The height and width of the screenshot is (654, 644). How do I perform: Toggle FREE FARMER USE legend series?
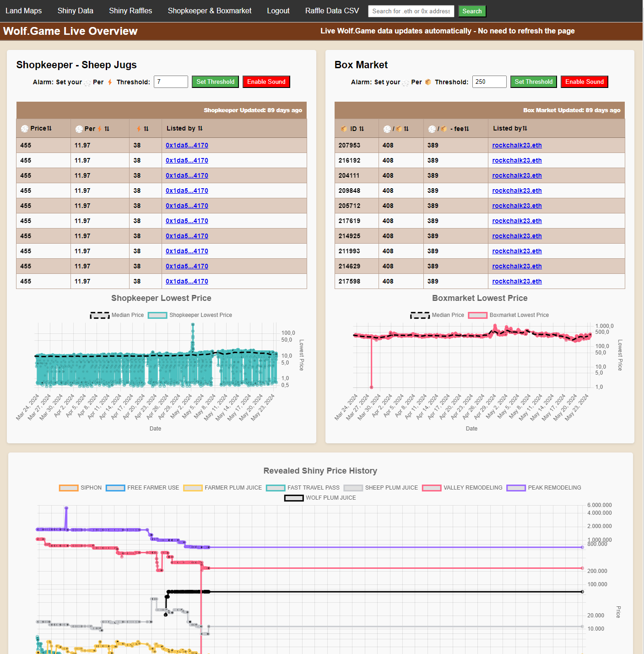[x=142, y=488]
